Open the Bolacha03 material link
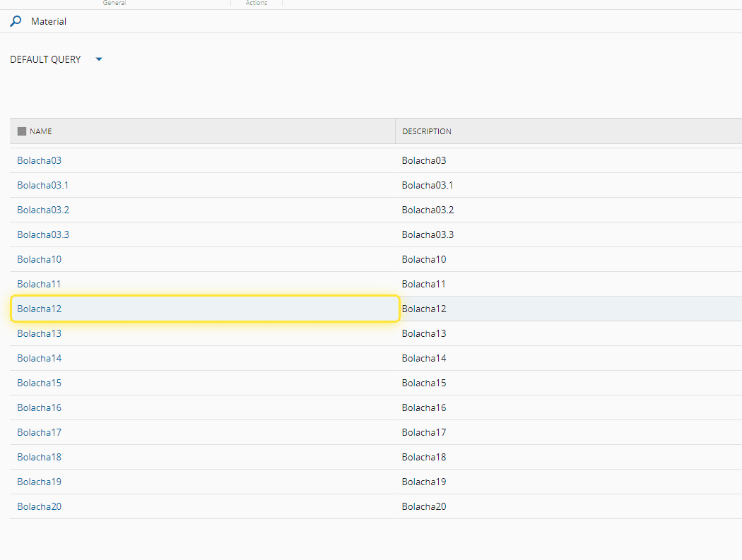 tap(40, 160)
